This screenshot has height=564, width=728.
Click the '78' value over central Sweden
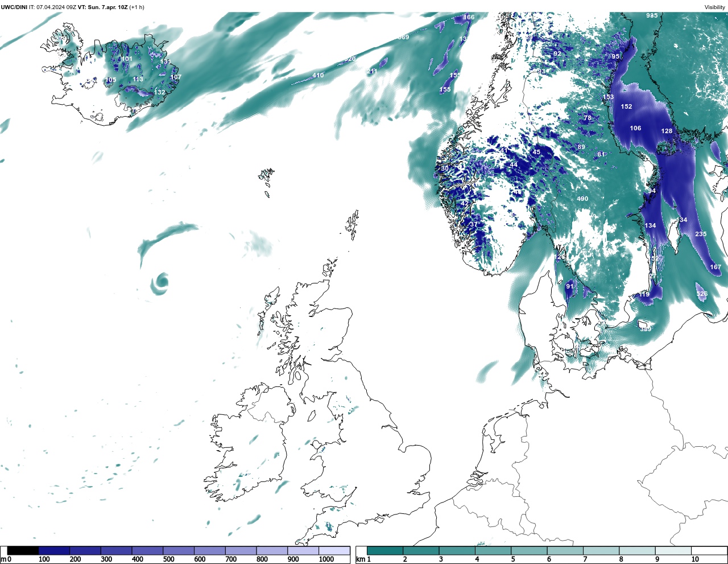[588, 118]
